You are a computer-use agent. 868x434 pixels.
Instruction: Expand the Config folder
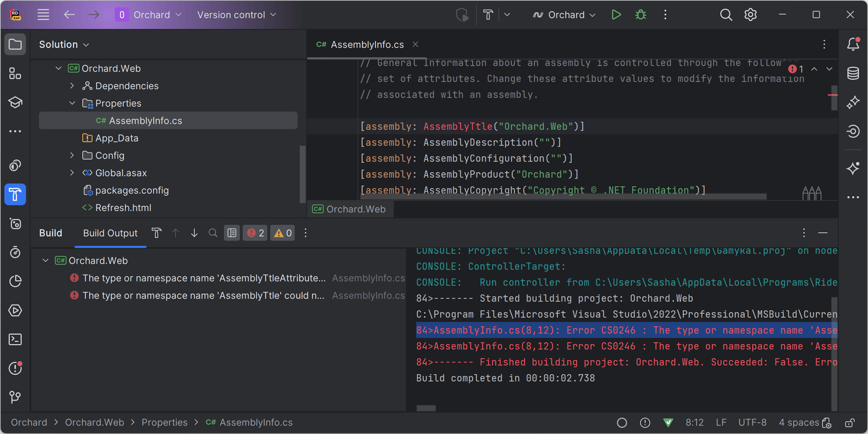tap(72, 156)
